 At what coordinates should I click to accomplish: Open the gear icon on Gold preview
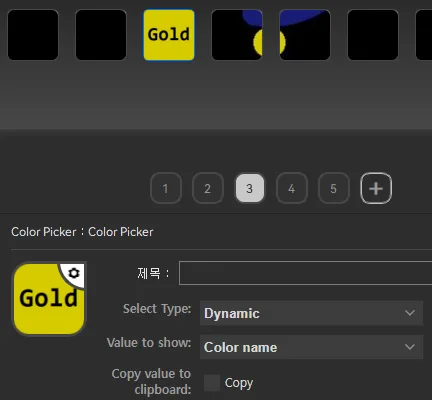(74, 273)
